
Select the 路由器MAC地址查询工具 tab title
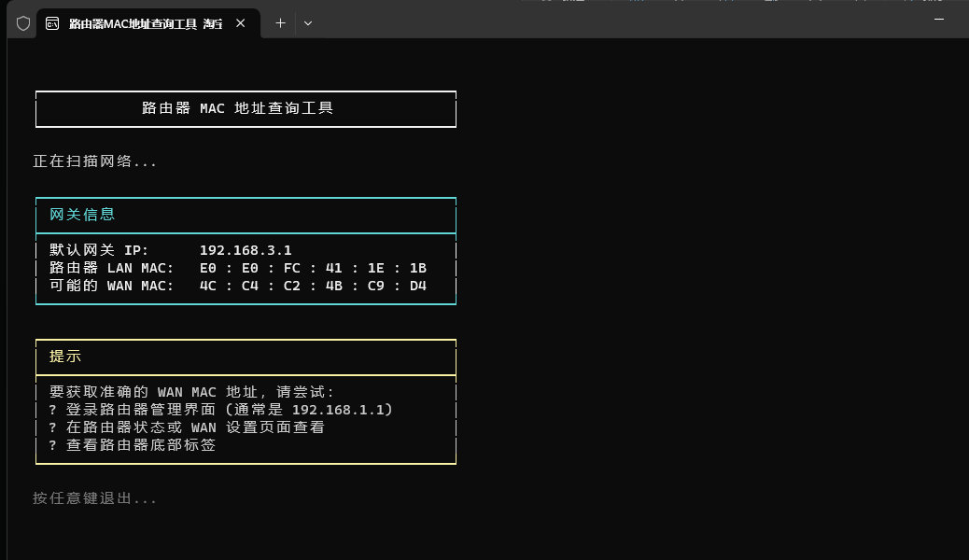coord(146,23)
